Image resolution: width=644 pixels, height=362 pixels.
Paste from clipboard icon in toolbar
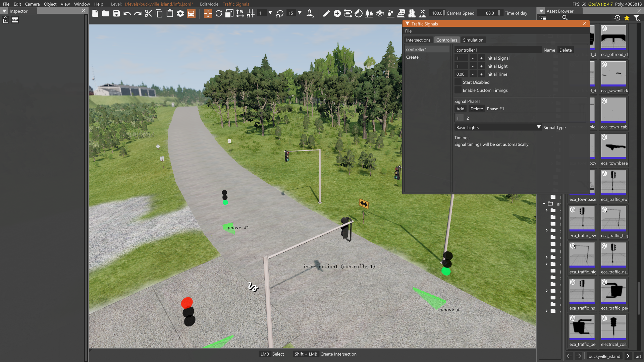pos(170,13)
